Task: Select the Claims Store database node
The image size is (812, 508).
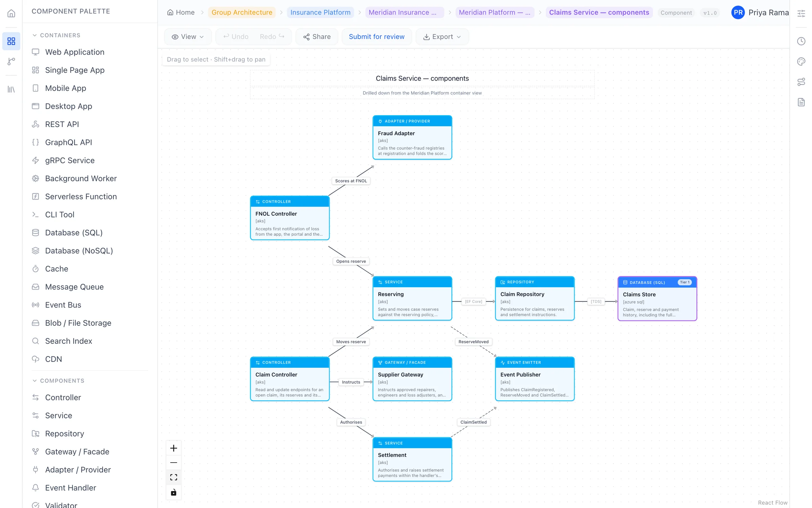Action: click(657, 298)
